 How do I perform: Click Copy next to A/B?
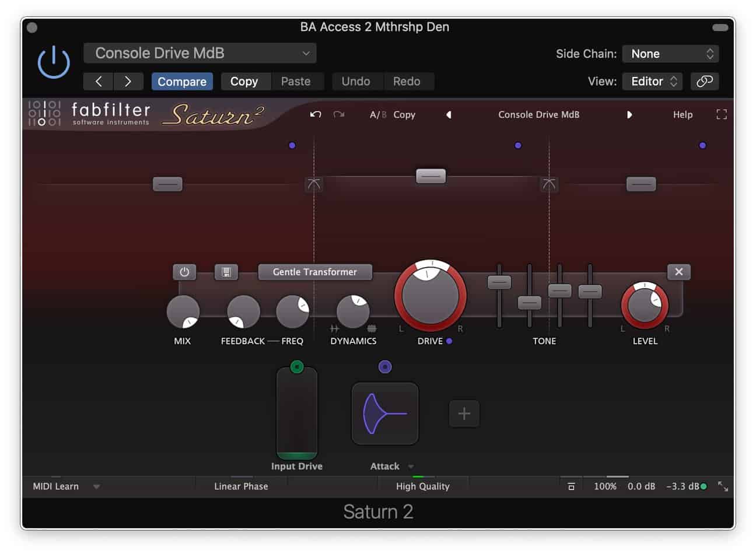[404, 115]
